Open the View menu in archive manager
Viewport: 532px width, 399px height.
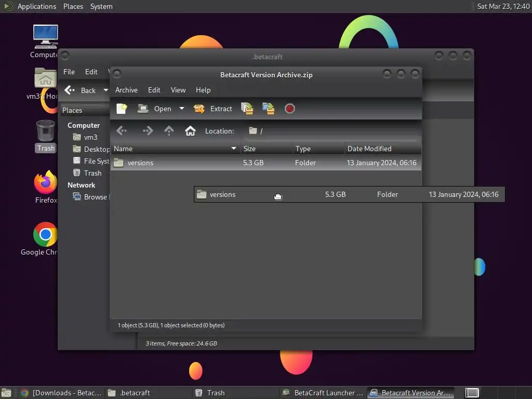[178, 90]
